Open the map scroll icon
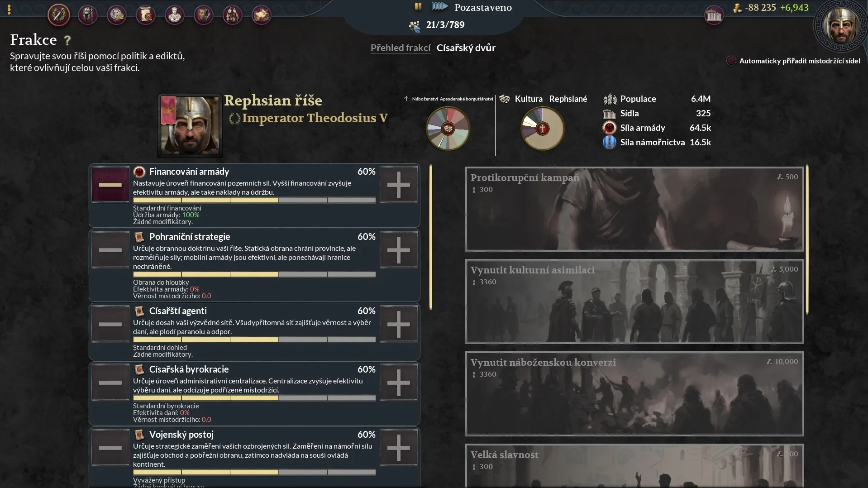Screen dimensions: 868x488 [262, 15]
